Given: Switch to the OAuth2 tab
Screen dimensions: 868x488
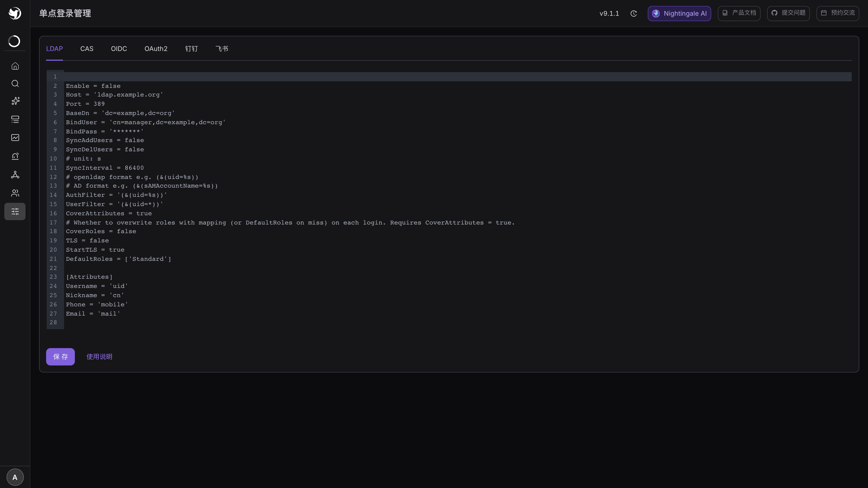Looking at the screenshot, I should tap(156, 49).
